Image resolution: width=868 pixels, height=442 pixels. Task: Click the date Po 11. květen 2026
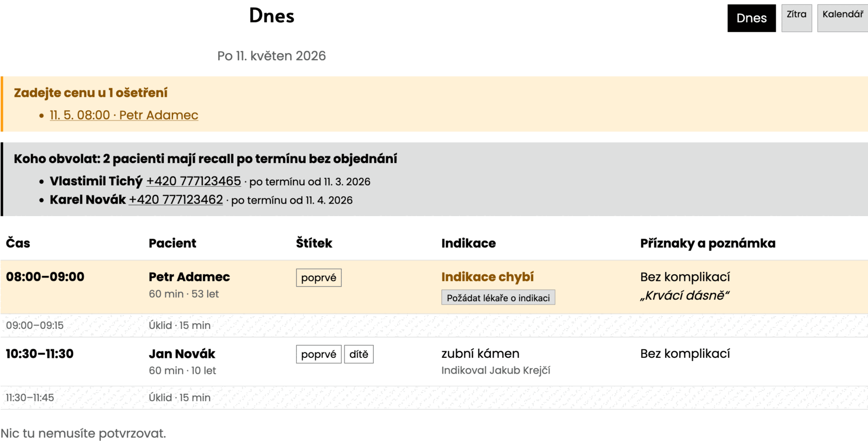271,56
